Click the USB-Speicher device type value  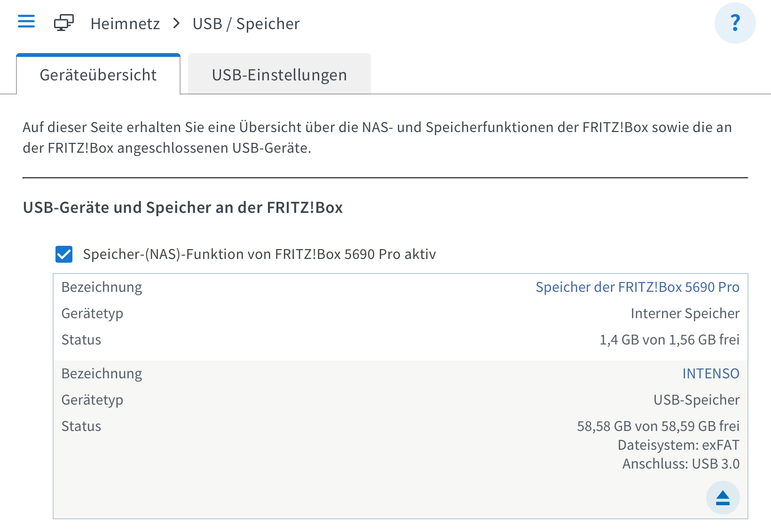click(696, 400)
